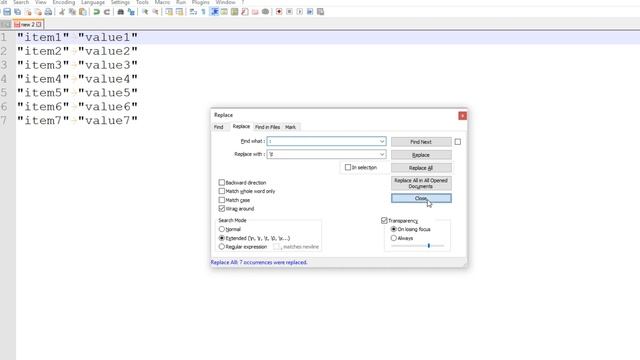640x360 pixels.
Task: Toggle Show All Characters icon
Action: [203, 12]
